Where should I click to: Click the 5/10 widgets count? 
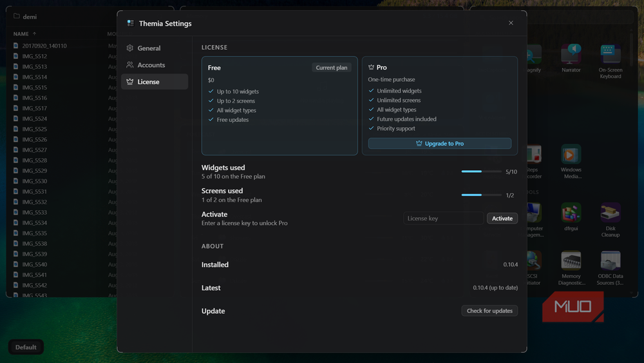tap(511, 172)
